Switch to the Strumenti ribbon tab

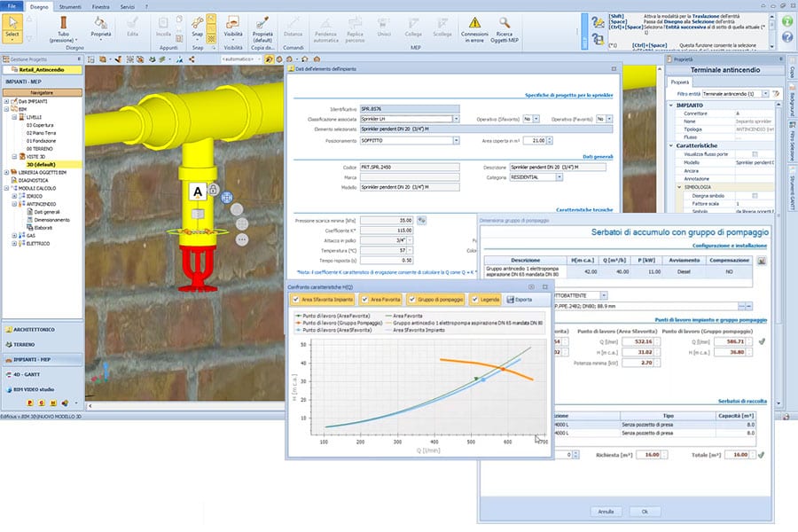(x=70, y=6)
